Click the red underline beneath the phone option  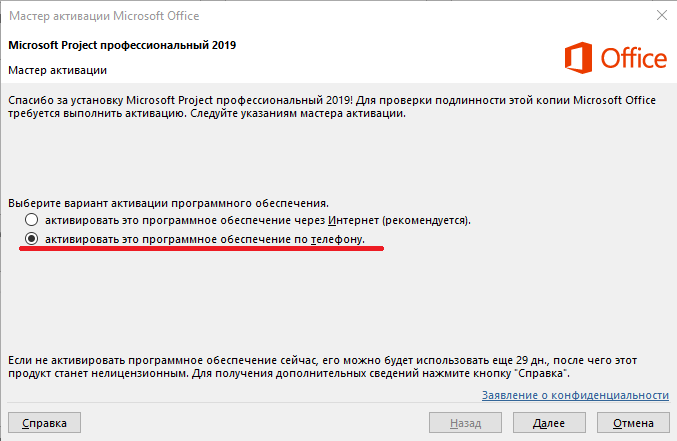pyautogui.click(x=200, y=251)
